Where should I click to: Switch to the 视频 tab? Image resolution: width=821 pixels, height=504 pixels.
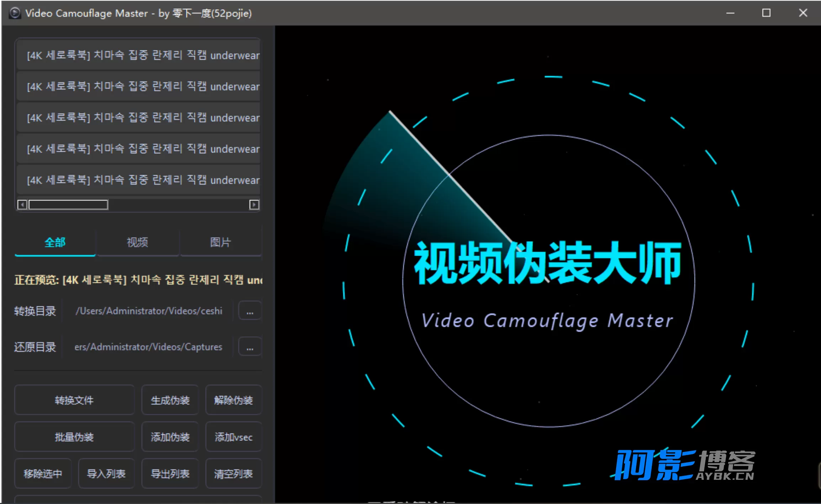tap(138, 243)
